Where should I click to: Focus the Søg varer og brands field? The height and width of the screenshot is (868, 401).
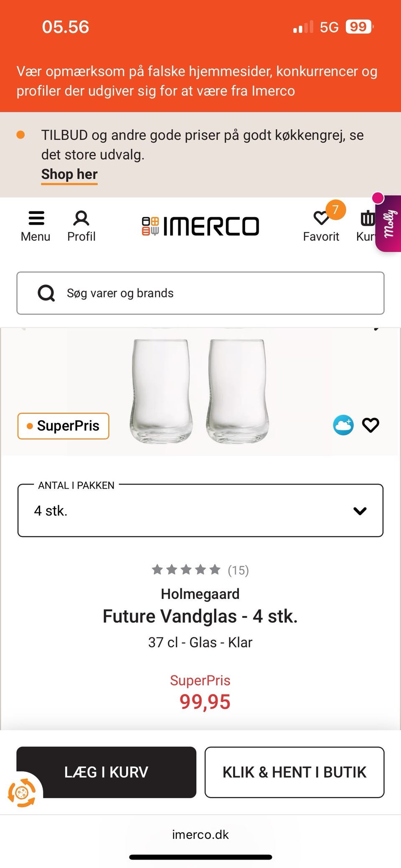(217, 293)
